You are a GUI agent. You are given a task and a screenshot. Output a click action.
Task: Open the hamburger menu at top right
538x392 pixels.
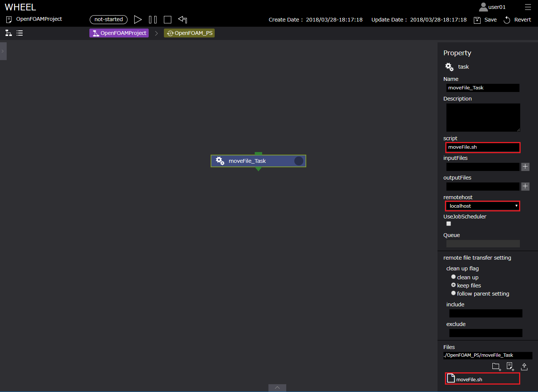pyautogui.click(x=528, y=7)
